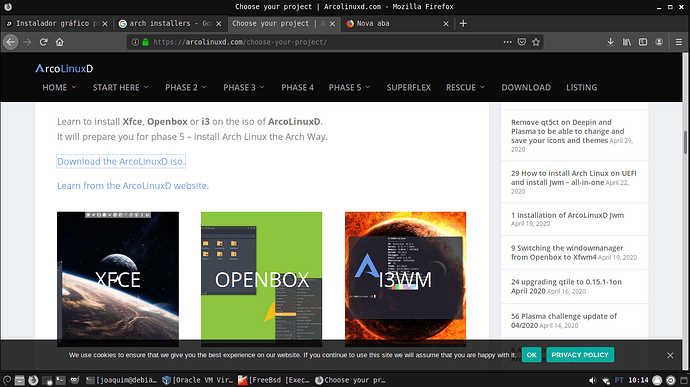
Task: Open the XFCE project thumbnail
Action: 118,279
